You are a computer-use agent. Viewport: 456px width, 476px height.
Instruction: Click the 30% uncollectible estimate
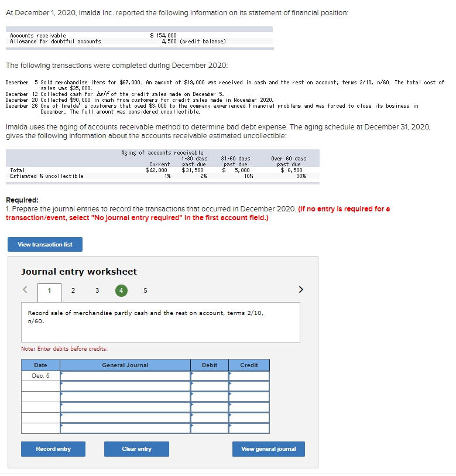tap(301, 176)
